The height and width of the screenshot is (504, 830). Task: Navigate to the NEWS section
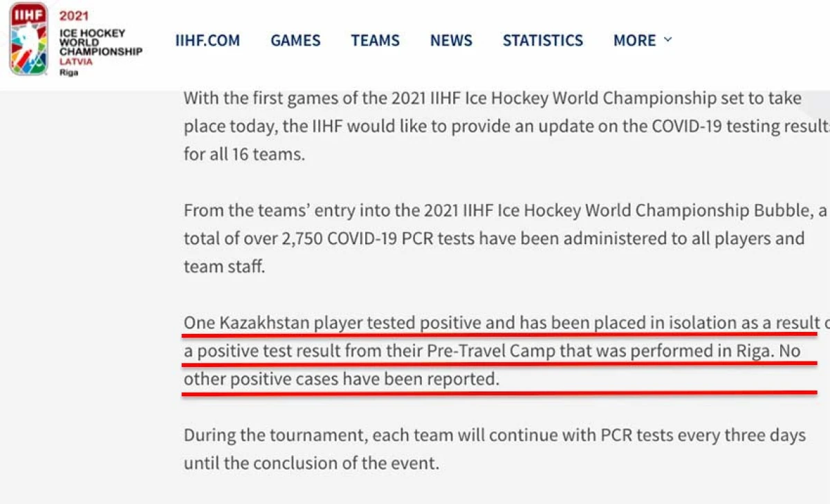451,41
